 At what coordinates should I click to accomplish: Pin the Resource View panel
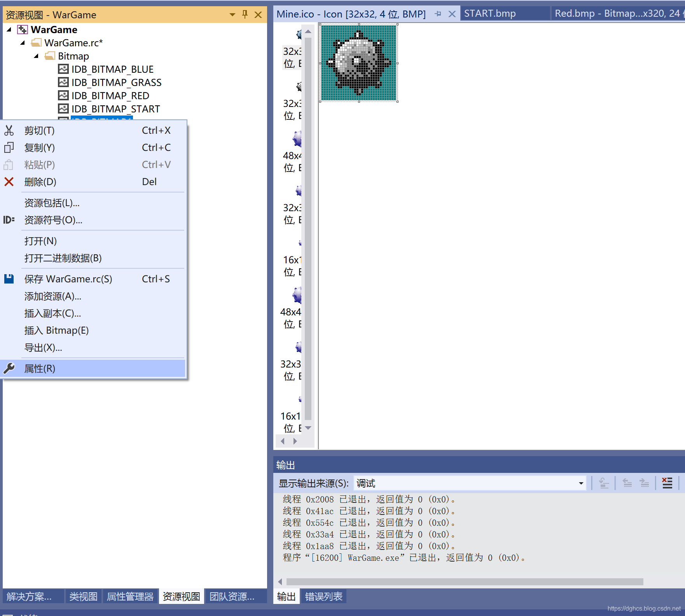[245, 15]
